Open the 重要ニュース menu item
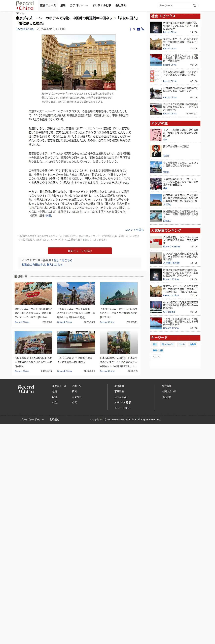The width and height of the screenshot is (215, 644). (48, 6)
